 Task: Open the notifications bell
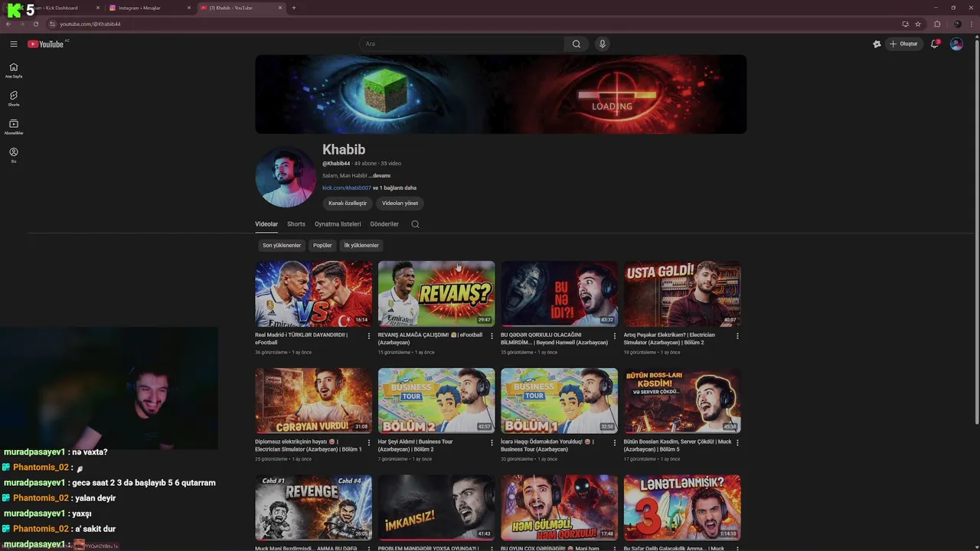click(935, 44)
